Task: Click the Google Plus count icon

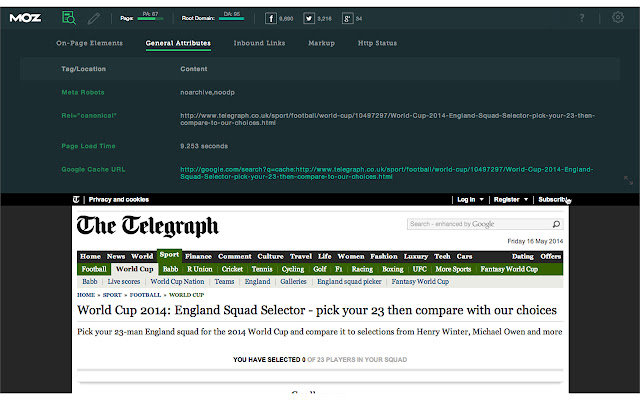Action: tap(346, 18)
